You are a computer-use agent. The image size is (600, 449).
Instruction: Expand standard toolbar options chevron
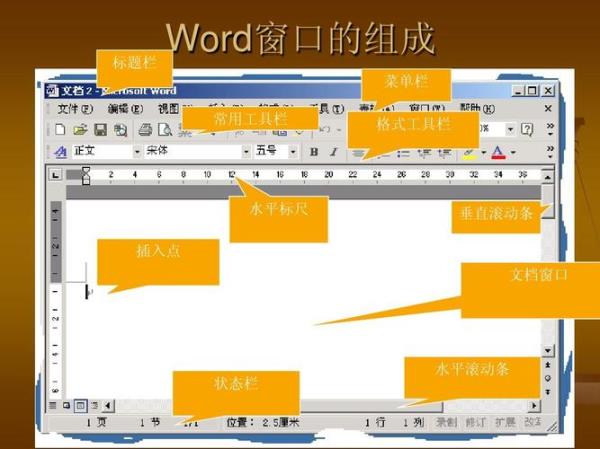pos(550,129)
